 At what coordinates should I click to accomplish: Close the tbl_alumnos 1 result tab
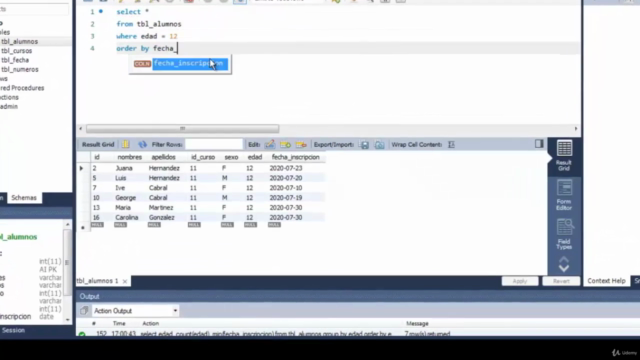click(125, 281)
